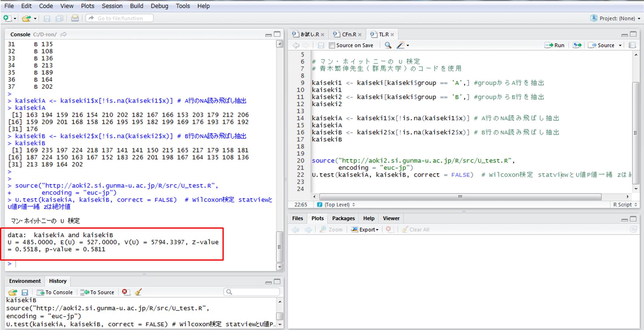Open the Project (None) dropdown
Image resolution: width=644 pixels, height=330 pixels.
(615, 18)
